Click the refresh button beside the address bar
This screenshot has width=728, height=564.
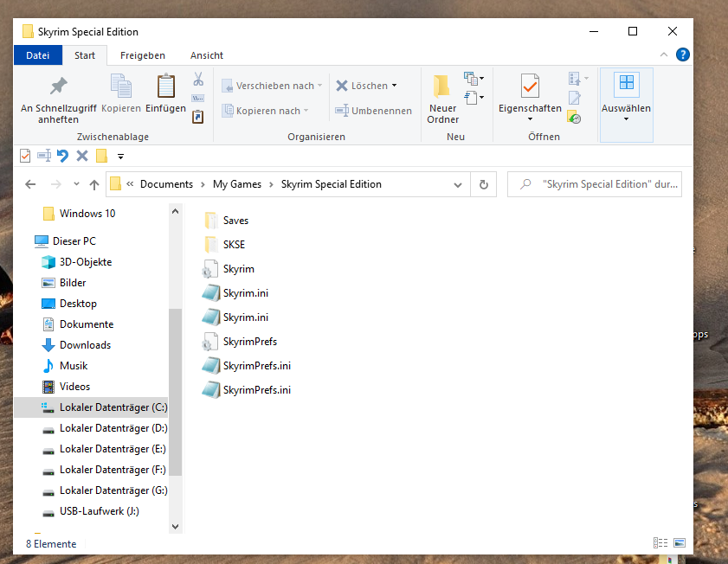click(483, 184)
